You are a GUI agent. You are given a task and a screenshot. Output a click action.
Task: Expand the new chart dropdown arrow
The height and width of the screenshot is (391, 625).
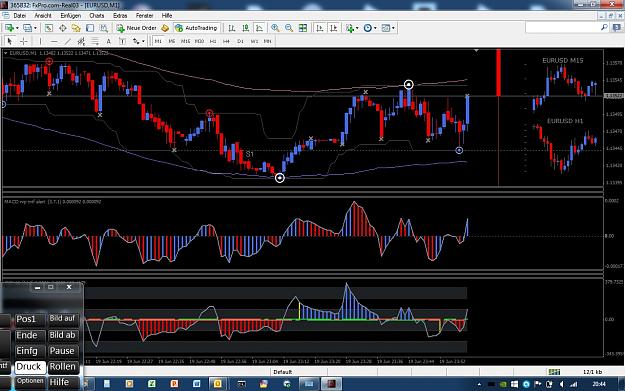17,28
